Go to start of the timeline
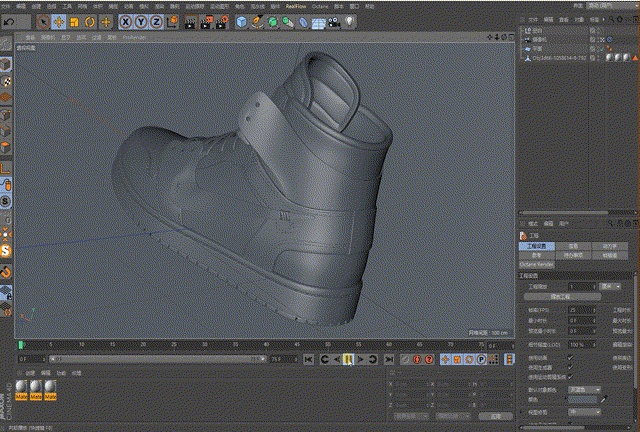The height and width of the screenshot is (432, 640). [309, 359]
